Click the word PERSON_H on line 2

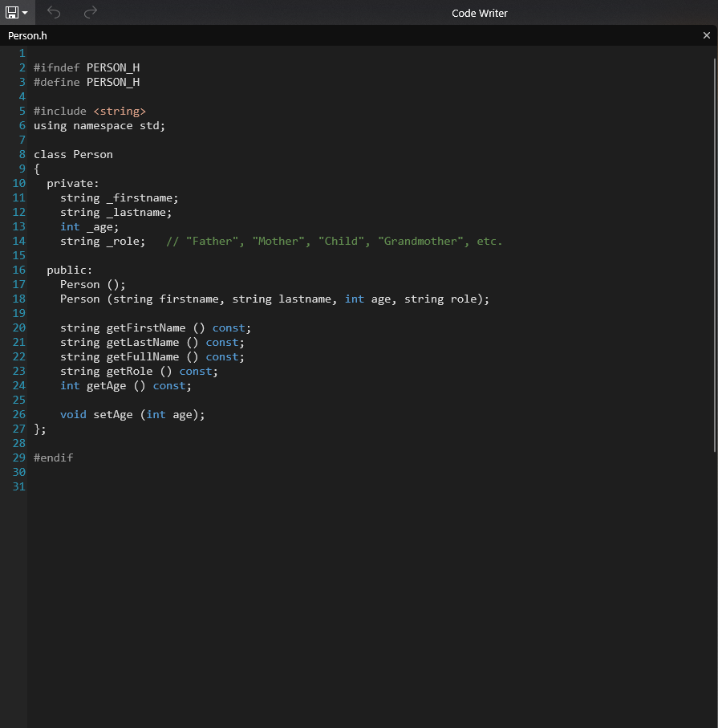click(x=112, y=67)
